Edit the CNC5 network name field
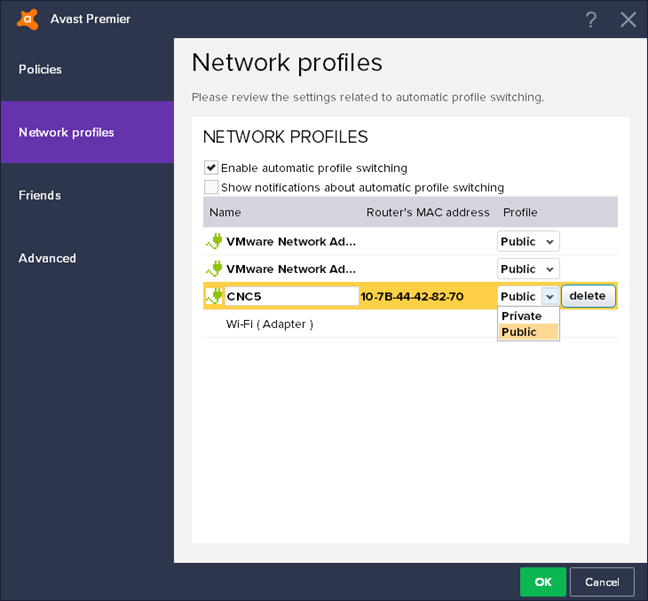 (291, 296)
